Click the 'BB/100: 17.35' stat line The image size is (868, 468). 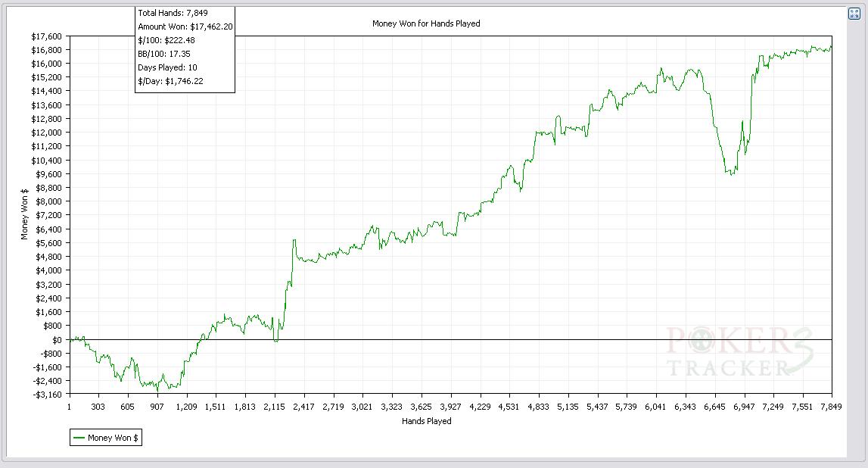(164, 54)
